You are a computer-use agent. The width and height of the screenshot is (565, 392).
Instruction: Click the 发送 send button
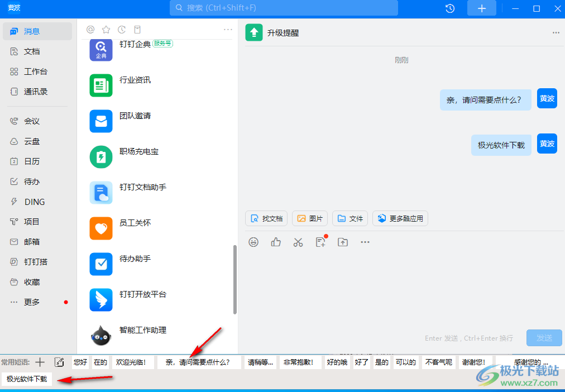[544, 338]
